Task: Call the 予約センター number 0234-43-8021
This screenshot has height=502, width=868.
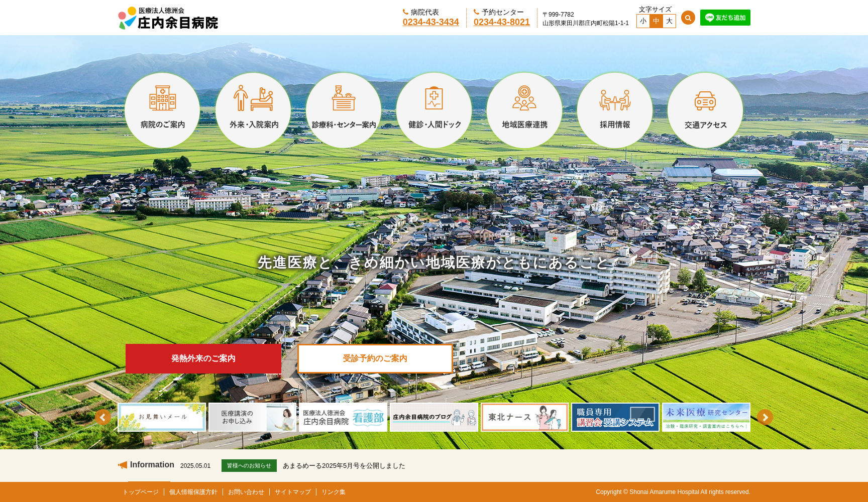Action: pyautogui.click(x=502, y=22)
